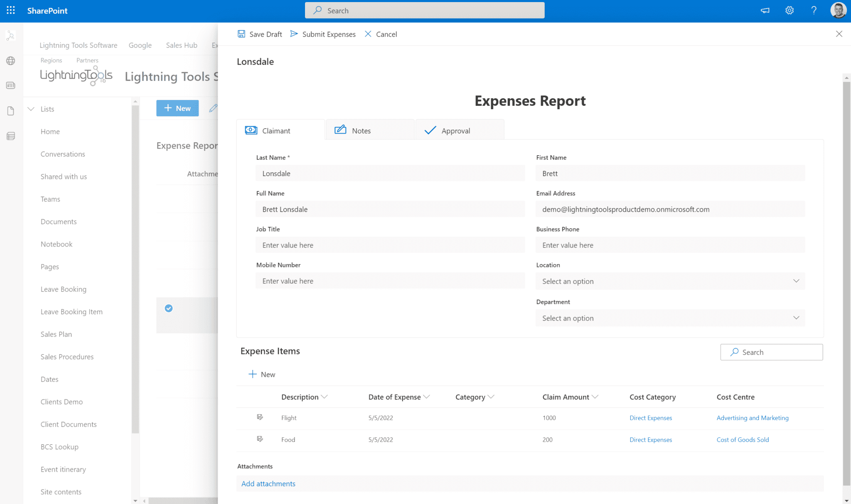Click the Approval checkmark icon
Screen dimensions: 851x504
click(x=430, y=130)
